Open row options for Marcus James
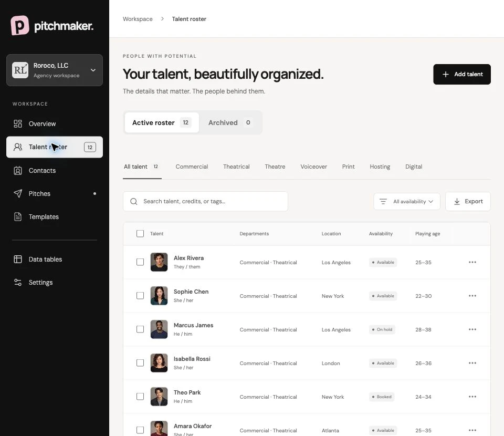Image resolution: width=504 pixels, height=436 pixels. [472, 329]
